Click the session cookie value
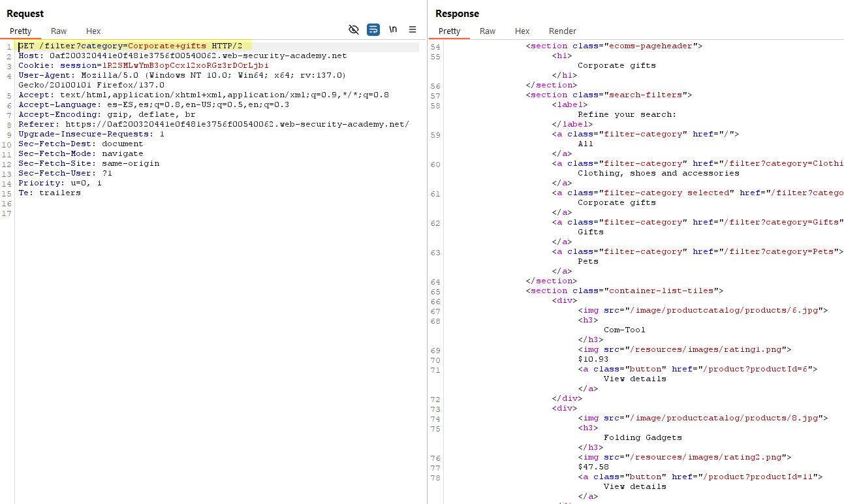Screen dimensions: 844x504 185,66
